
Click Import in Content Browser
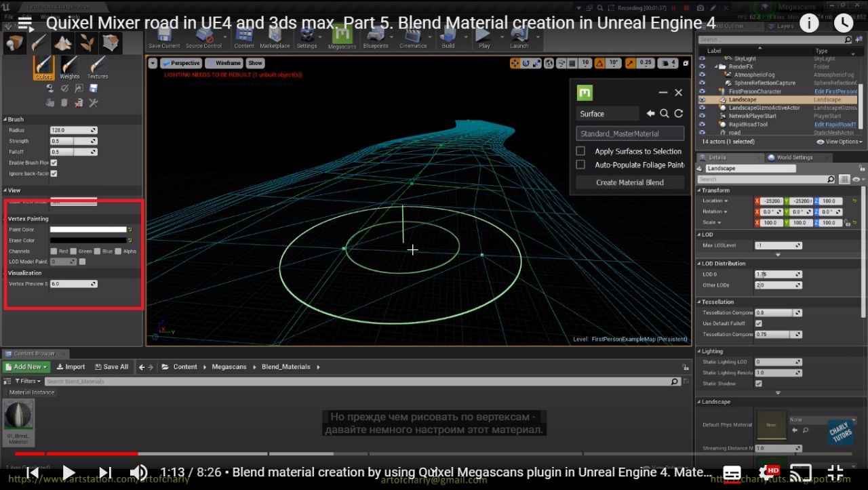(71, 367)
